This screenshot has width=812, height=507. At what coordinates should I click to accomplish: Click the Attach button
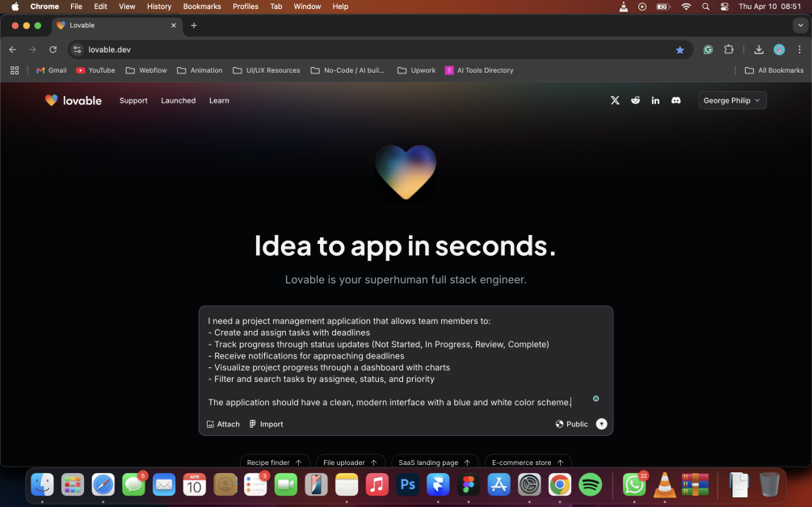[223, 424]
